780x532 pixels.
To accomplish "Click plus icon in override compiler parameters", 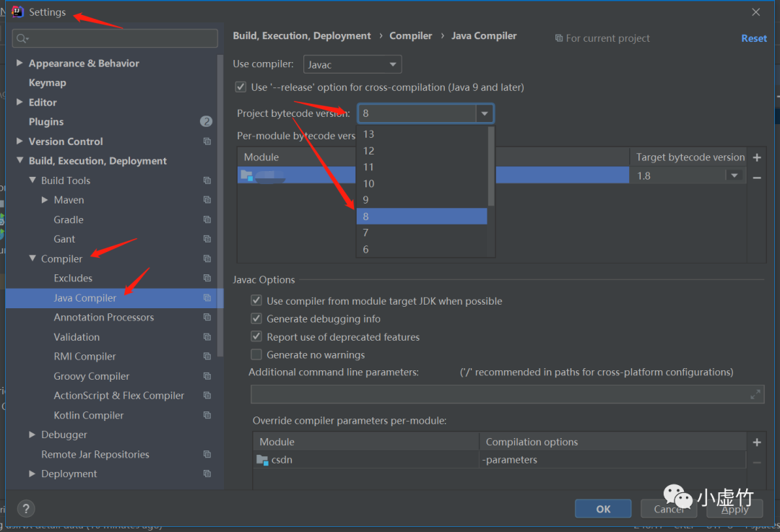I will click(757, 442).
